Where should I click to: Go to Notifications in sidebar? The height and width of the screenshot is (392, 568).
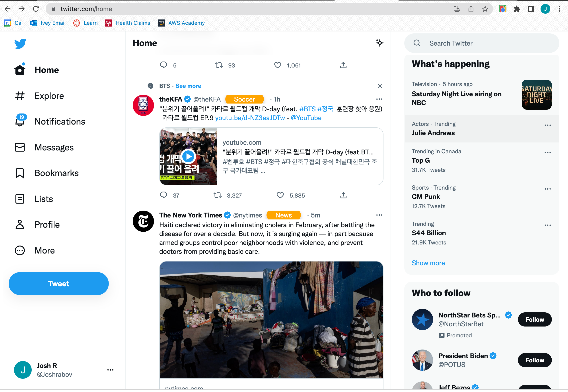[60, 122]
